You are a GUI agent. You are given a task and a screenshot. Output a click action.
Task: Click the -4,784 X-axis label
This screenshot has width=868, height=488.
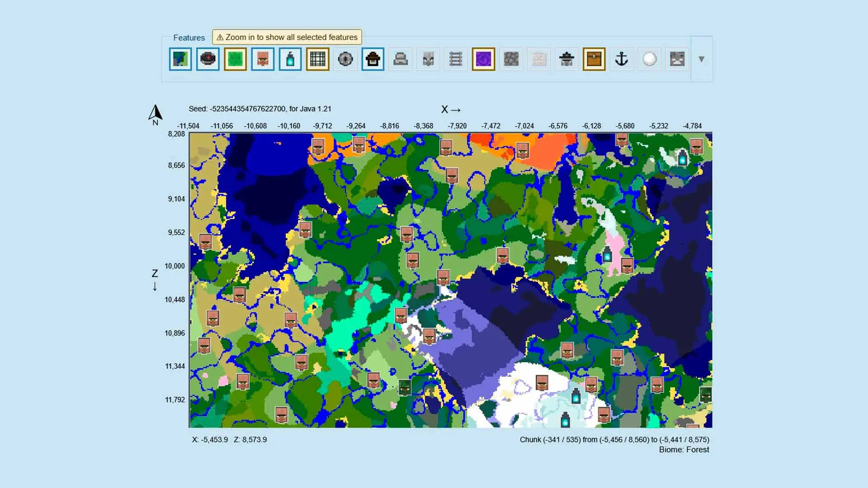coord(692,126)
